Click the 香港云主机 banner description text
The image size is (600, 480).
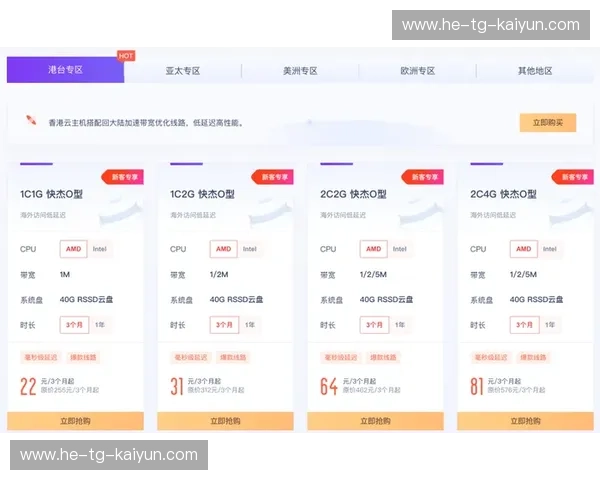[x=145, y=123]
